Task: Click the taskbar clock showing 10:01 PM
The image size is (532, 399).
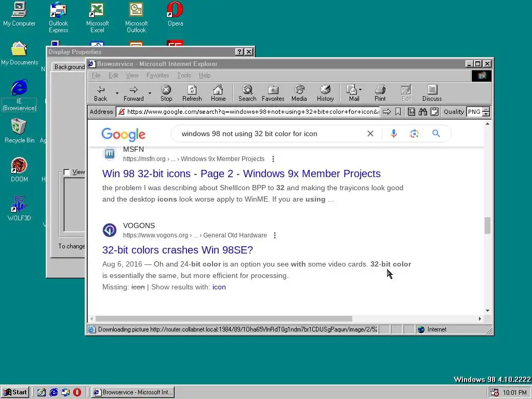Action: (515, 393)
